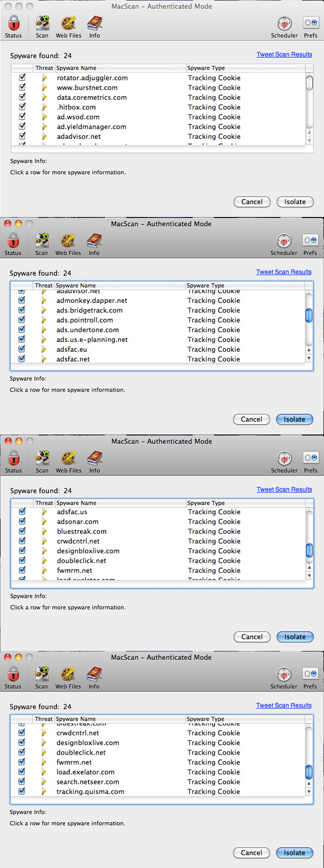Viewport: 324px width, 868px height.
Task: Toggle the search.netseer.com checkbox
Action: [x=22, y=781]
